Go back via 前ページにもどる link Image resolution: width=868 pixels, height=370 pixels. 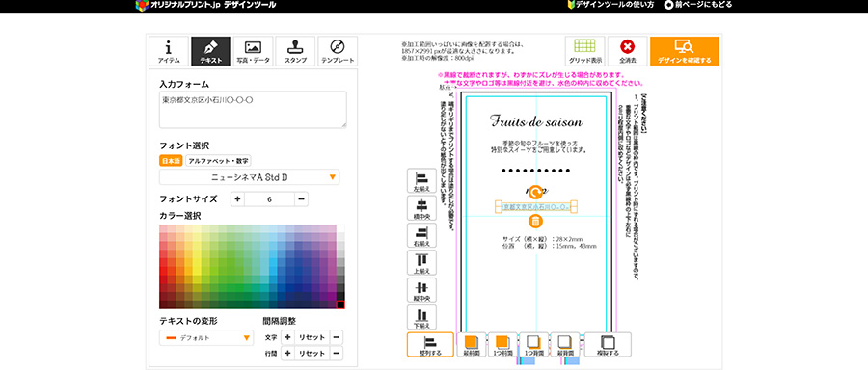click(x=698, y=5)
